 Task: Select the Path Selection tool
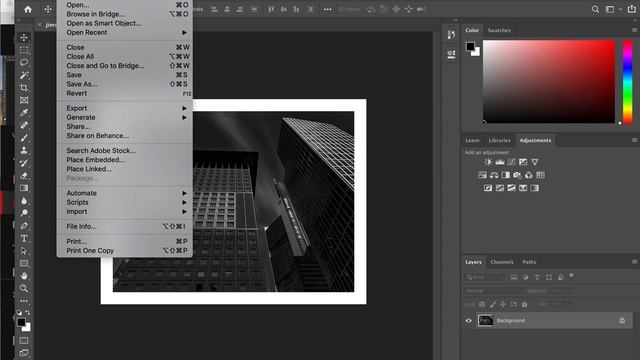[x=24, y=251]
